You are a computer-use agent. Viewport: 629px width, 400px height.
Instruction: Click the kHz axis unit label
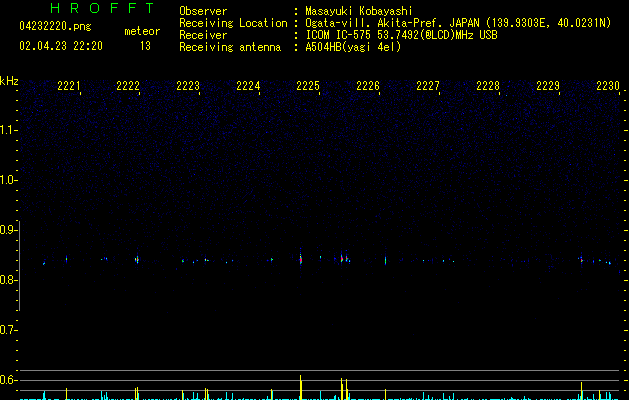pos(9,81)
